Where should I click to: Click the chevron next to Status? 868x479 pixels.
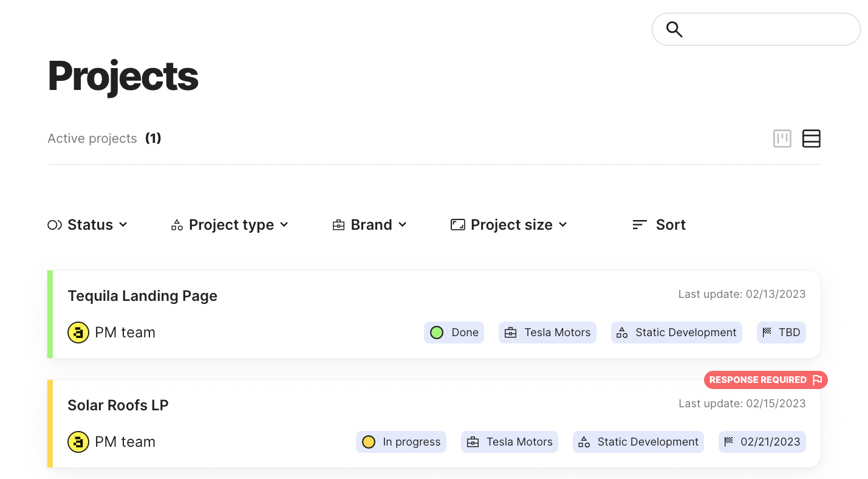(x=123, y=225)
